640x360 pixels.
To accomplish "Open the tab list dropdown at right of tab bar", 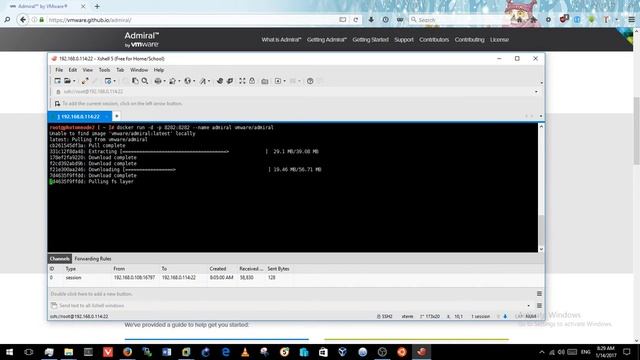I will tap(541, 116).
